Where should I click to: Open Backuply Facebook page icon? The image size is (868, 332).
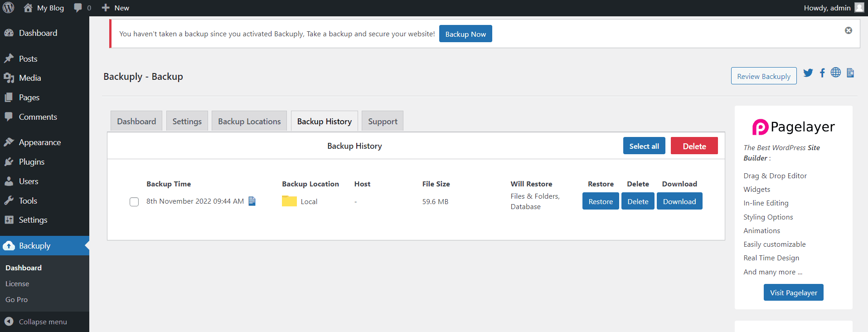[822, 73]
